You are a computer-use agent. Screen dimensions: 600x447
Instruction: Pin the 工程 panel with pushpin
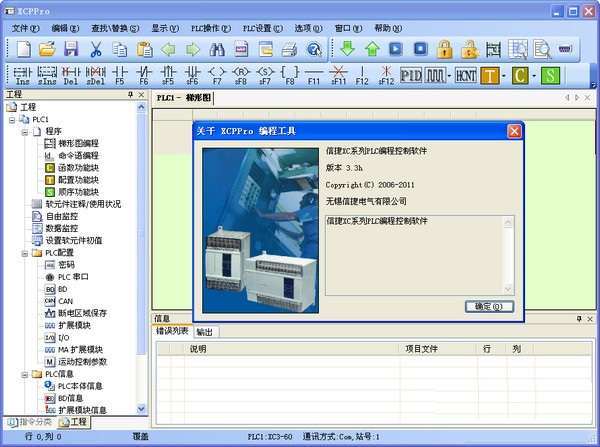[130, 95]
